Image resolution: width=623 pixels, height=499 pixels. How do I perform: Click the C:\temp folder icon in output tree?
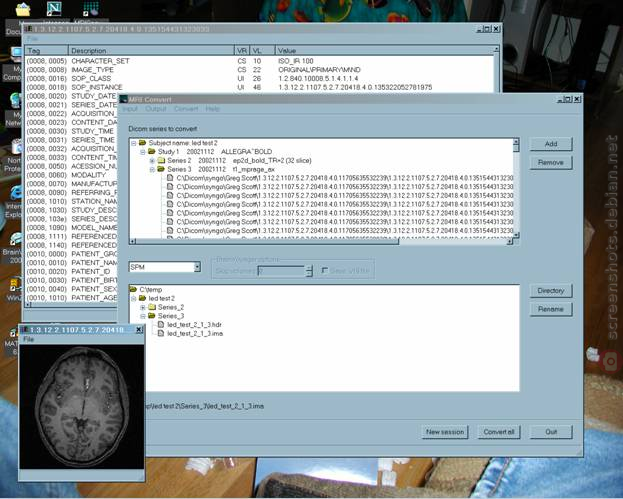pos(133,289)
